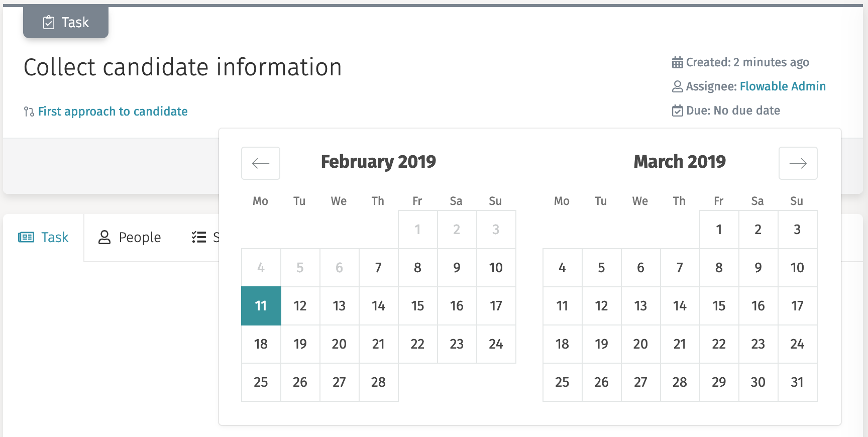Click 'Due: No due date' to open picker
Viewport: 868px width, 437px height.
click(x=733, y=110)
